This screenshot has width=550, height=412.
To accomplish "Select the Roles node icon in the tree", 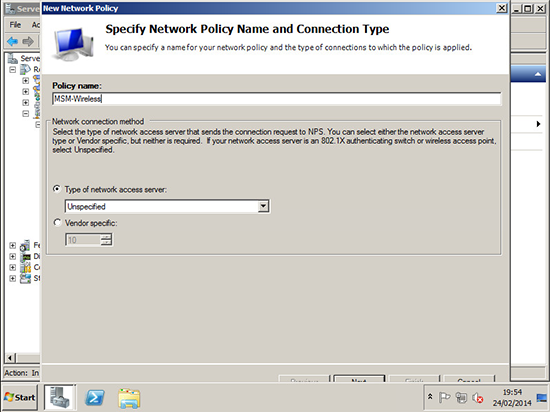I will click(x=25, y=69).
